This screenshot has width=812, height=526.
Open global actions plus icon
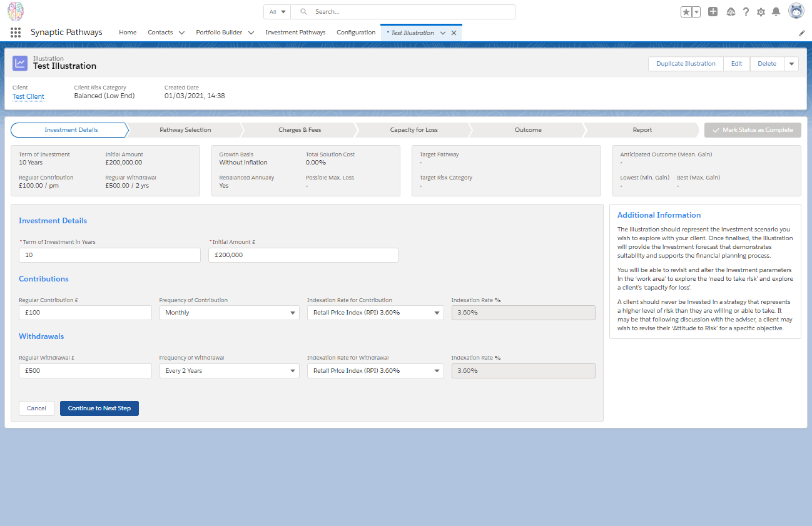[x=713, y=12]
